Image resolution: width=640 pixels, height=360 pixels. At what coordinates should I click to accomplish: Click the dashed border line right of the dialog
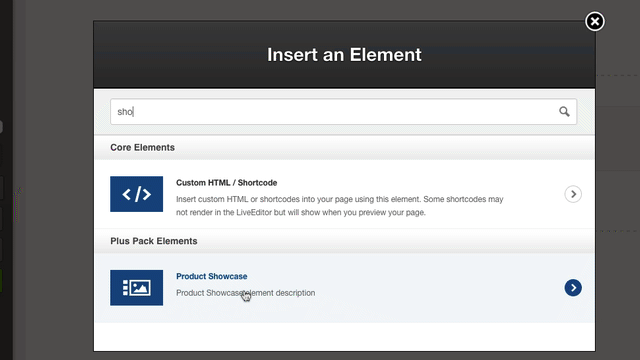[618, 75]
